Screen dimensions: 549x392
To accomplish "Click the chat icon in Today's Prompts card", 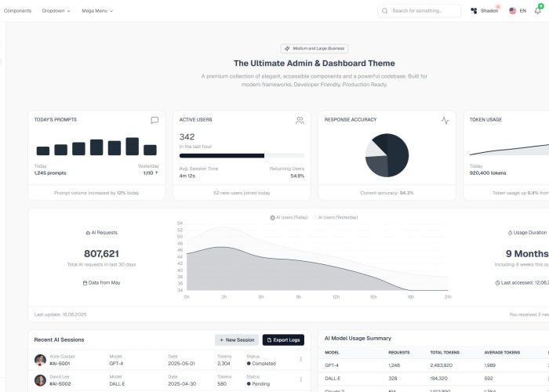I will pos(155,120).
